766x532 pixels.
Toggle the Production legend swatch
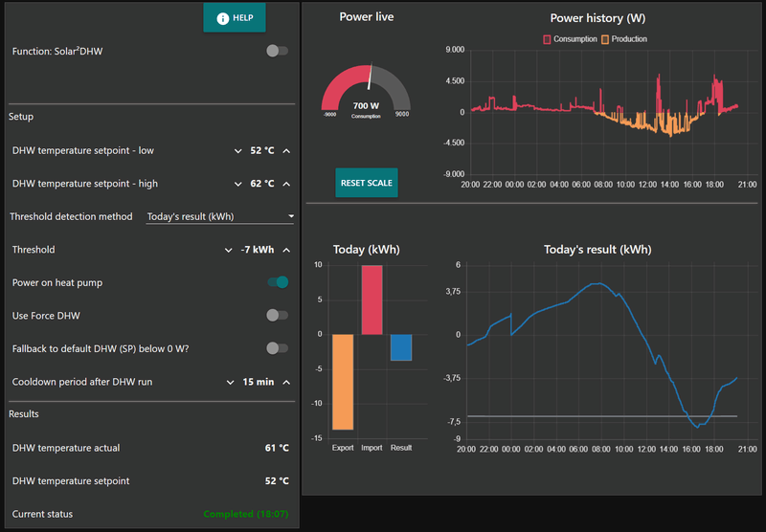click(605, 39)
